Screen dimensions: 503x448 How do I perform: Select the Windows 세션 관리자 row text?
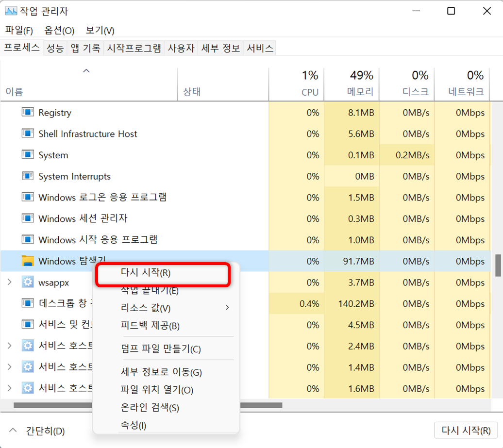(x=83, y=219)
